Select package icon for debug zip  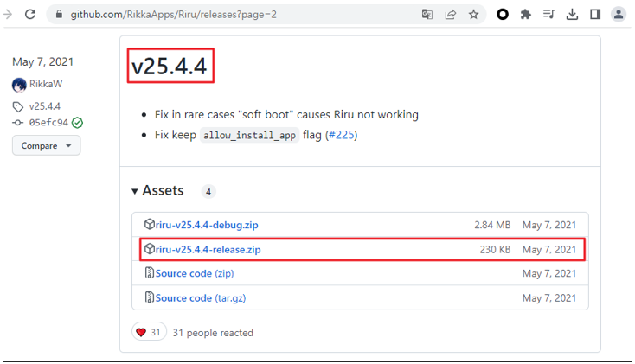pos(150,224)
